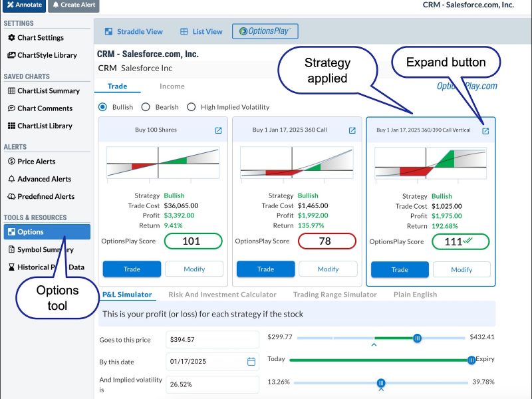The image size is (532, 399).
Task: Open Risk And Investment Calculator tab
Action: [x=223, y=295]
